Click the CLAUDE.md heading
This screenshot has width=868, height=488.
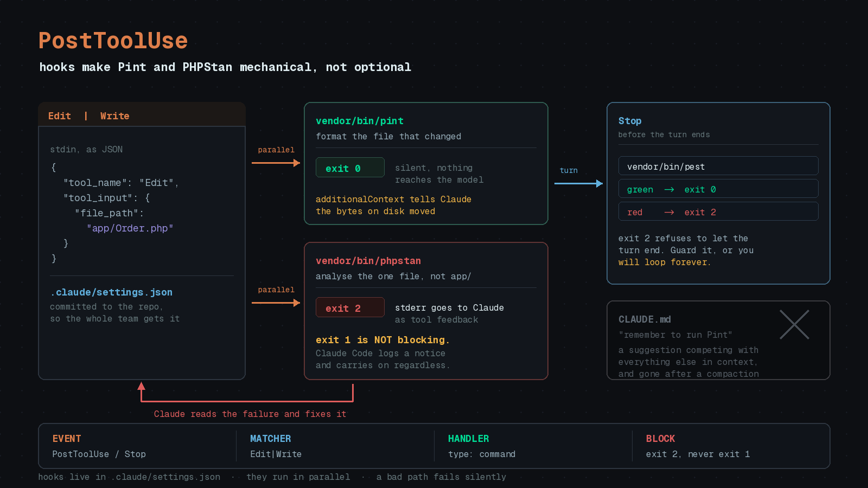(644, 320)
